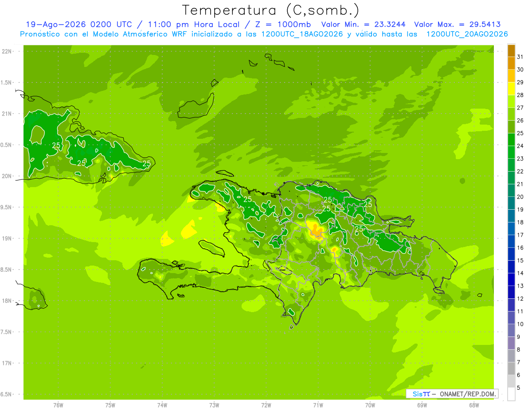
Task: Click the '0.5N' latitude label
Action: (x=7, y=145)
